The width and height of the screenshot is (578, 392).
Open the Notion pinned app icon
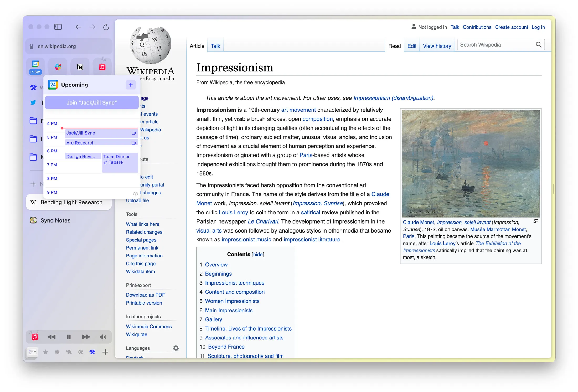click(80, 67)
